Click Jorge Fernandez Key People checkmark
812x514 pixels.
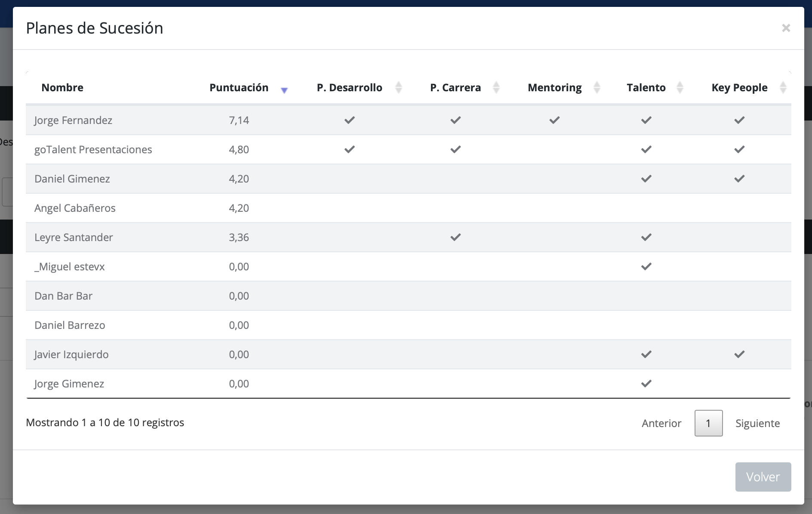[739, 120]
